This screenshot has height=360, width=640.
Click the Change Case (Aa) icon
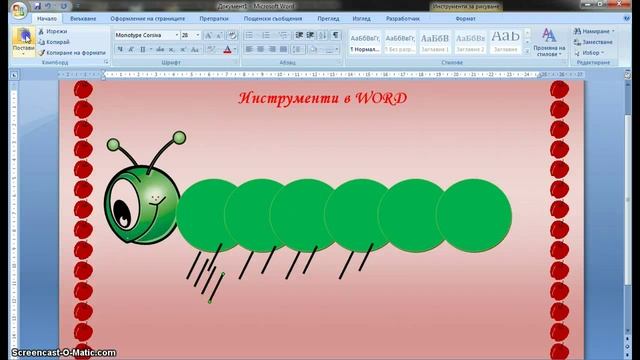[x=195, y=49]
